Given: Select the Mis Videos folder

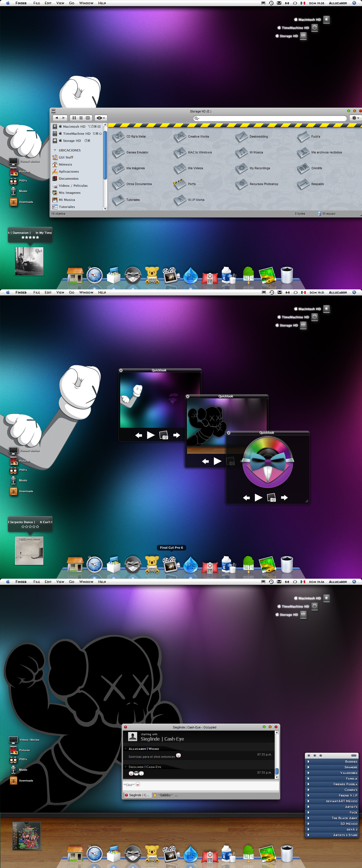Looking at the screenshot, I should point(188,168).
